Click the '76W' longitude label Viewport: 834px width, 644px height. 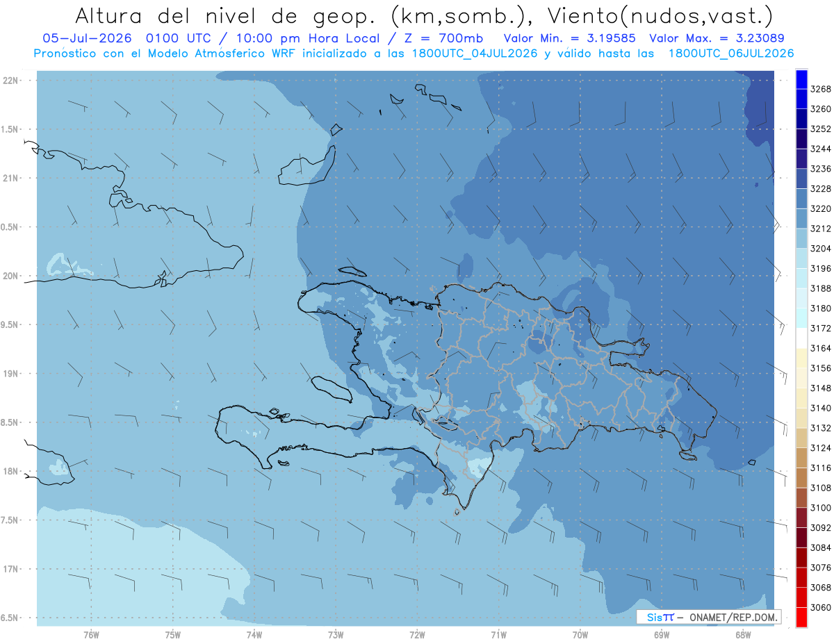point(91,634)
